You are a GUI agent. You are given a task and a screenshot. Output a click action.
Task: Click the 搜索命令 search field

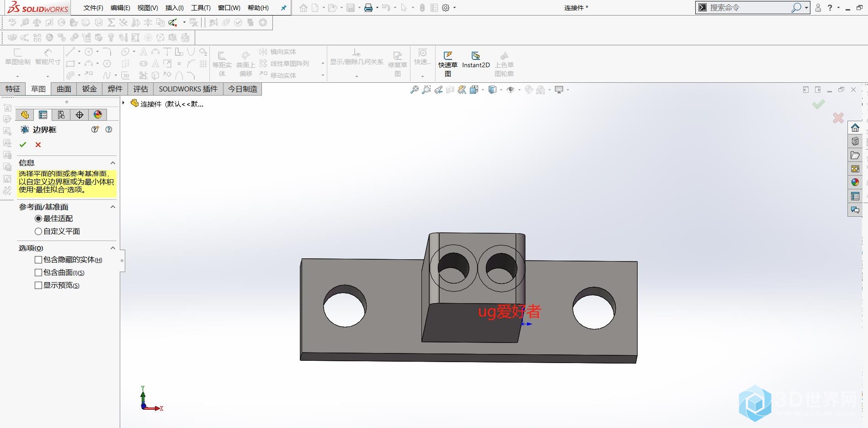click(x=748, y=8)
